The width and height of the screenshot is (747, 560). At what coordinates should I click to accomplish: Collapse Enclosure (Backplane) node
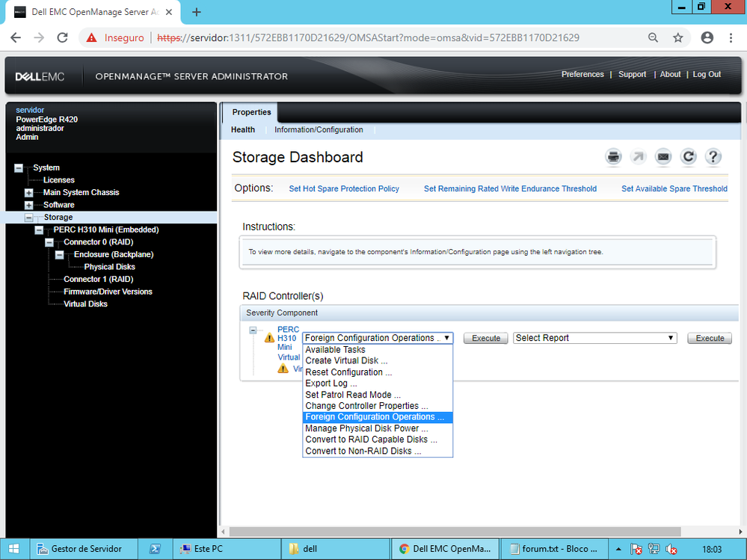pos(60,255)
